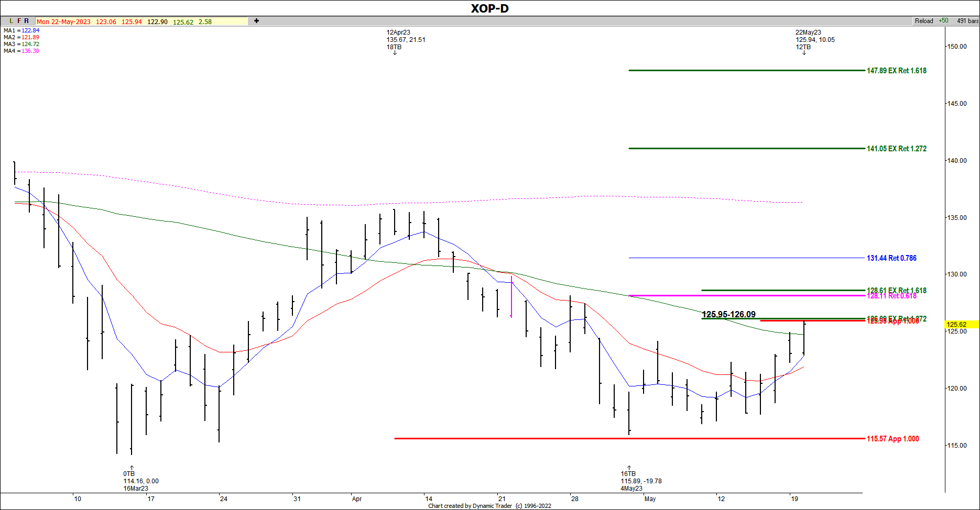The height and width of the screenshot is (510, 980).
Task: Click the Reload button
Action: (x=924, y=21)
